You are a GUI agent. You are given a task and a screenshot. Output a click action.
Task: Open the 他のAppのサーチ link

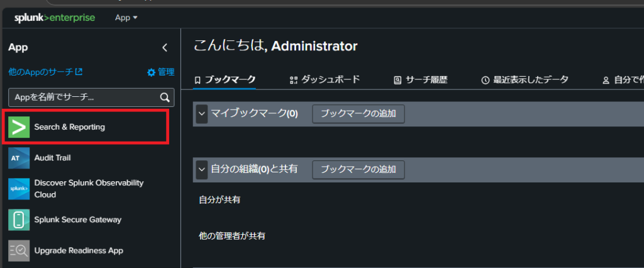45,72
